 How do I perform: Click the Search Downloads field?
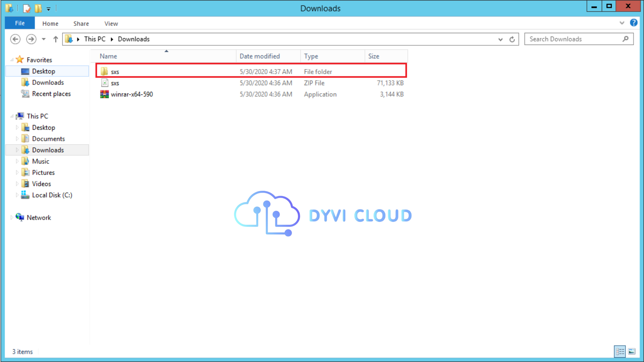(579, 39)
